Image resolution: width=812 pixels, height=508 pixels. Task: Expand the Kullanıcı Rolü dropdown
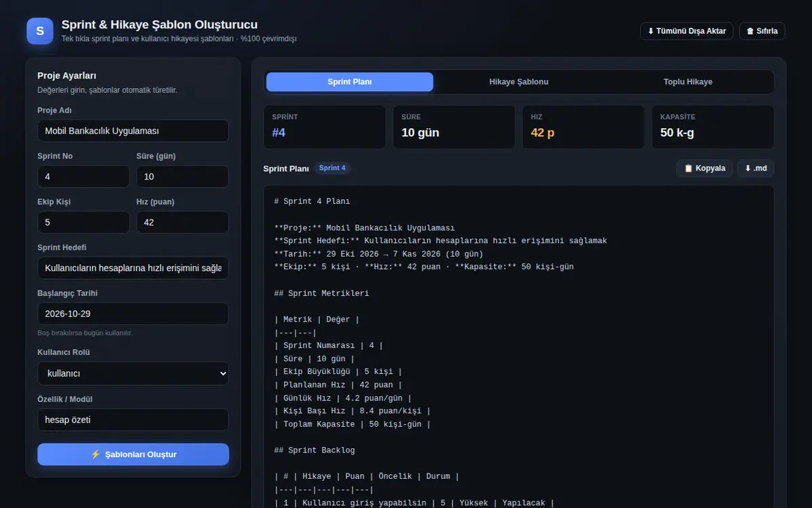click(133, 373)
